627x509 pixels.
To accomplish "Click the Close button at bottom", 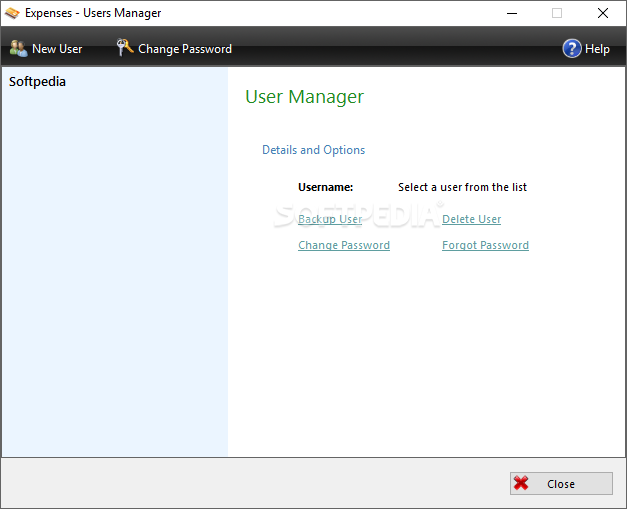I will [x=561, y=483].
